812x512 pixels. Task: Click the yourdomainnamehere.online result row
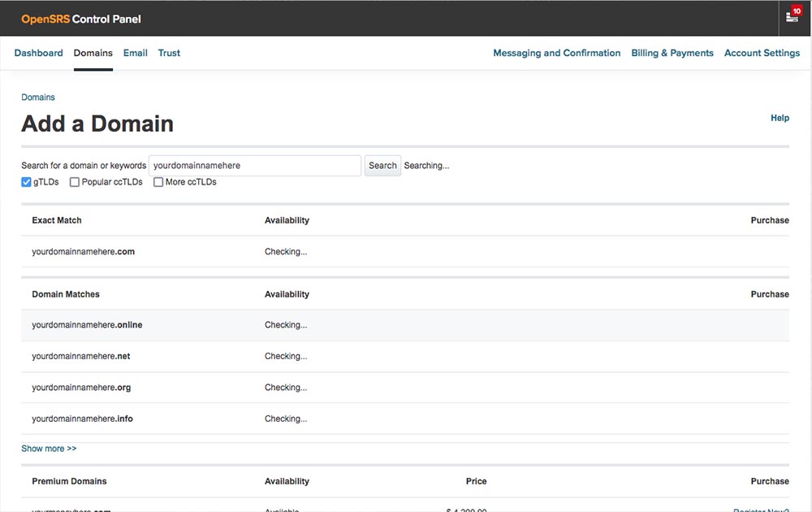[x=87, y=325]
